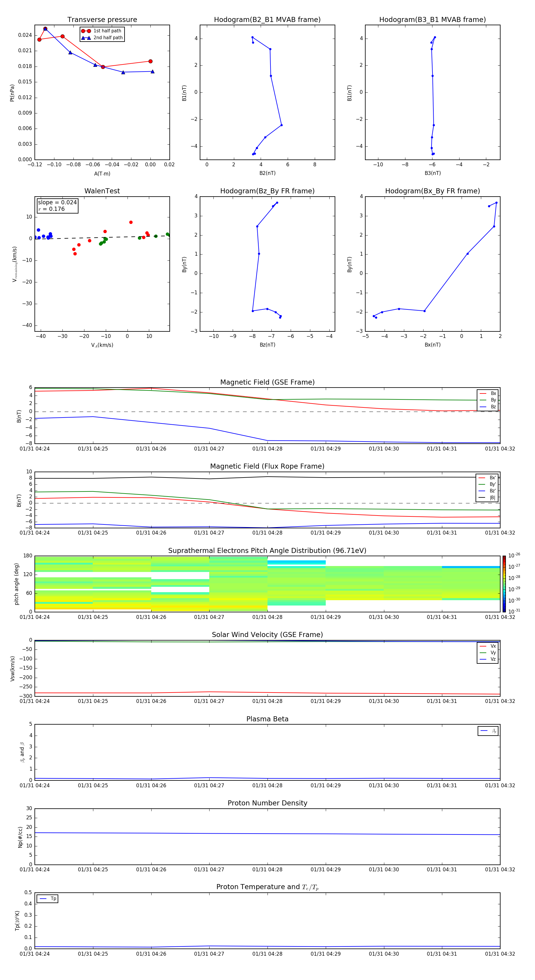Click the 'r = 0.176' annotation
535x980 pixels.
coord(51,209)
